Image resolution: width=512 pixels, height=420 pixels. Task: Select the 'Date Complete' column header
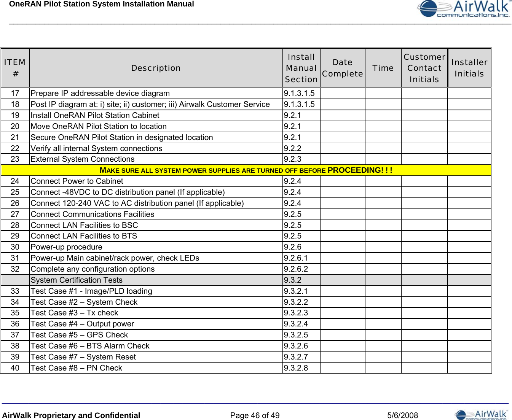click(x=343, y=68)
